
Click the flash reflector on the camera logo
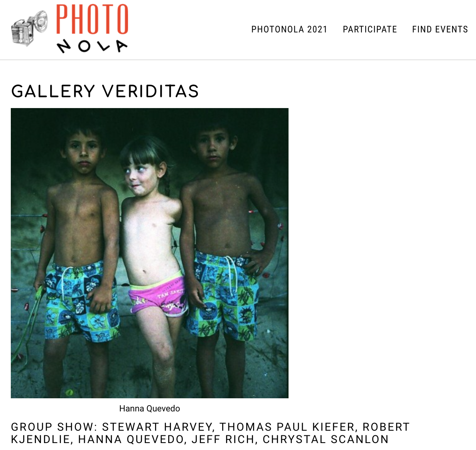(41, 21)
